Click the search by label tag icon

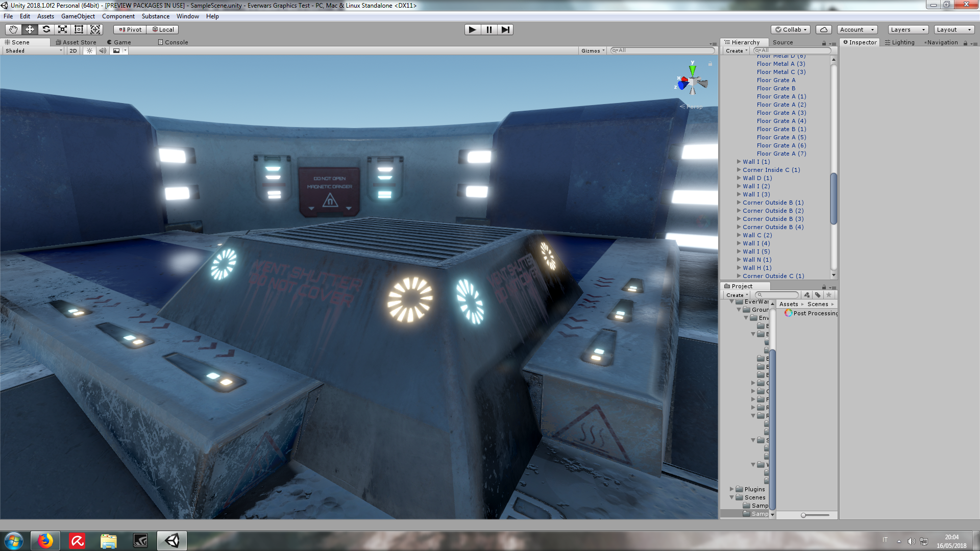point(818,295)
